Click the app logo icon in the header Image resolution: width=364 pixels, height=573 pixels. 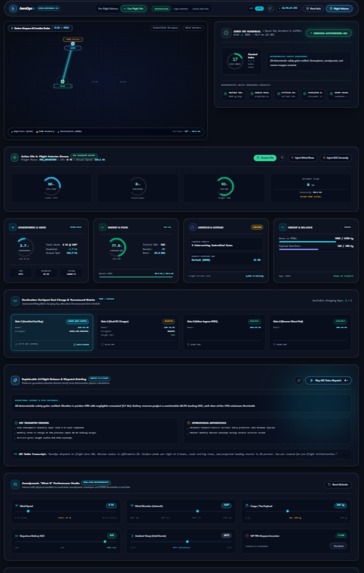click(x=13, y=8)
